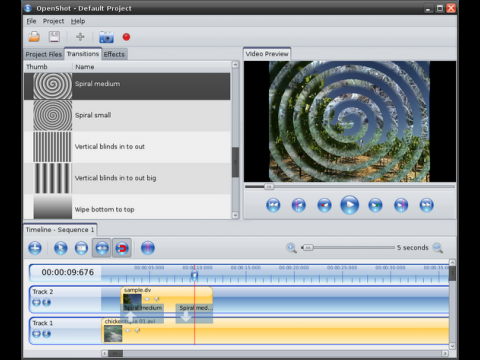Toggle chickentopia clip audio speaker icon
The height and width of the screenshot is (360, 480).
coord(137,330)
